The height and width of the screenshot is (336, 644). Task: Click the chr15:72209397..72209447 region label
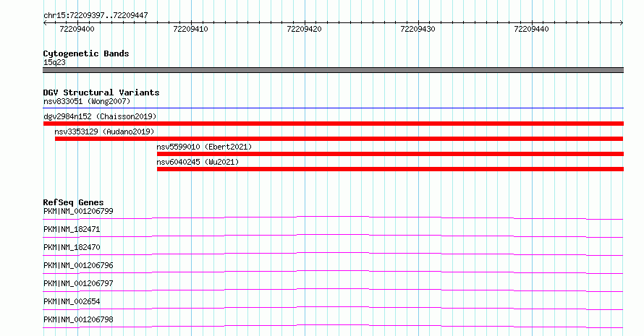[x=96, y=15]
